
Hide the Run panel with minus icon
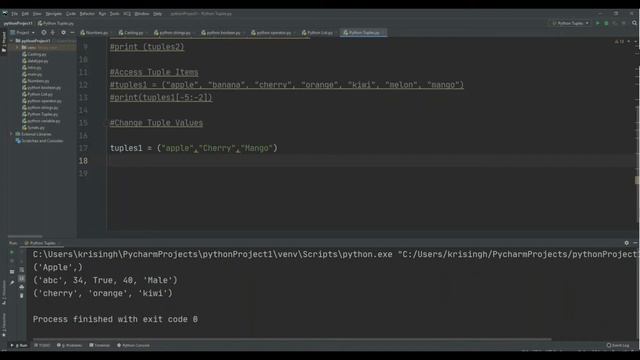tap(636, 243)
